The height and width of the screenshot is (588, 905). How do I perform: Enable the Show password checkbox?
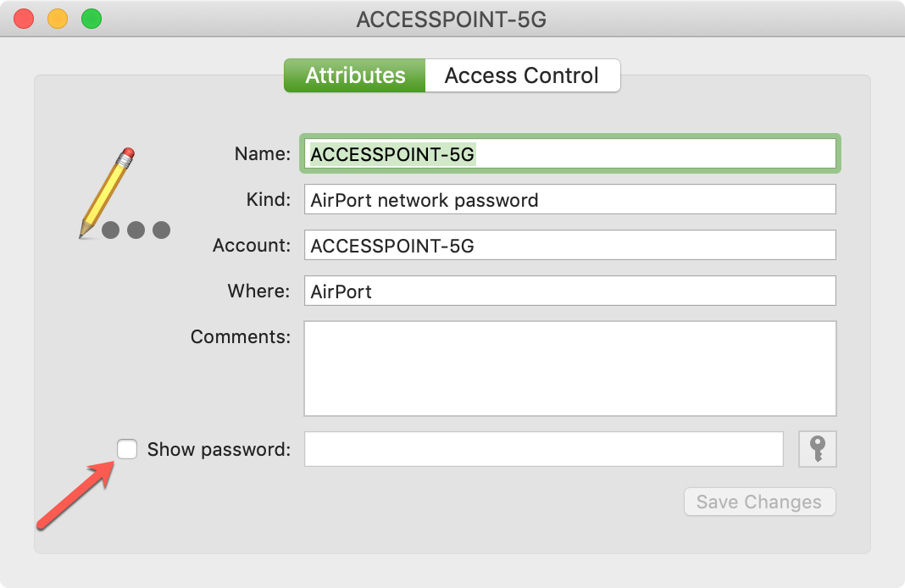(127, 449)
